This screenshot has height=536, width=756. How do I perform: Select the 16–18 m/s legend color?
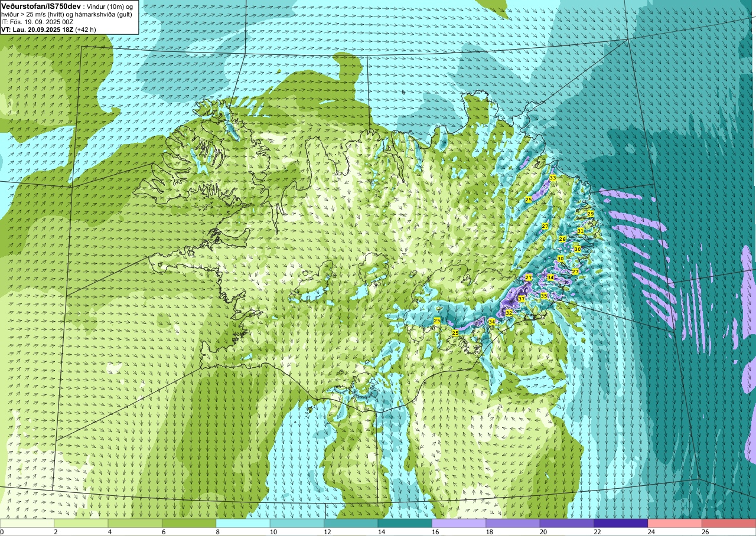[459, 523]
